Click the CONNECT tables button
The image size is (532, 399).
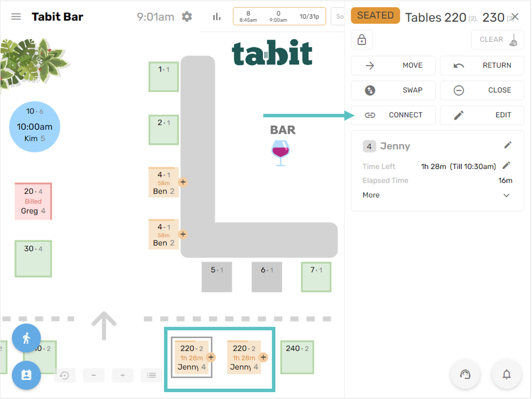click(393, 115)
